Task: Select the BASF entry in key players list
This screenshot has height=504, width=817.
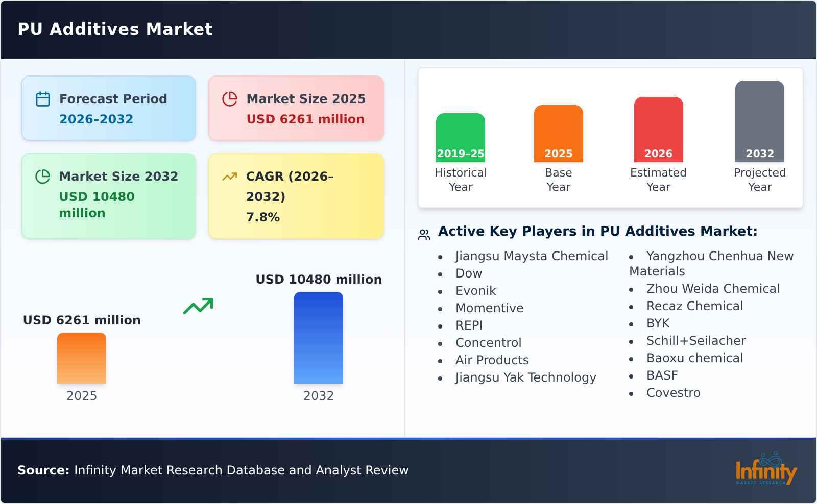Action: point(661,375)
